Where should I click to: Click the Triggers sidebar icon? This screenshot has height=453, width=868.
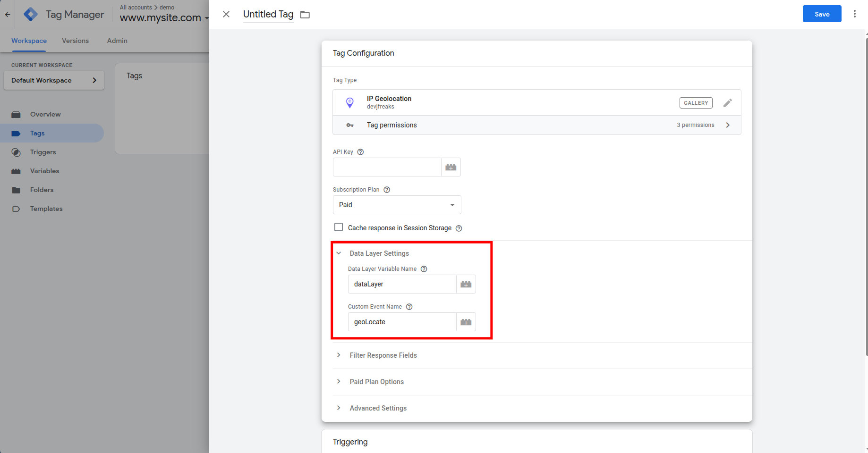pos(16,152)
